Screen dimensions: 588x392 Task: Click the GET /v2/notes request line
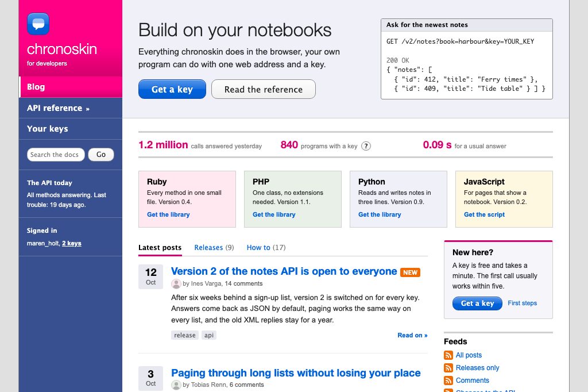460,42
